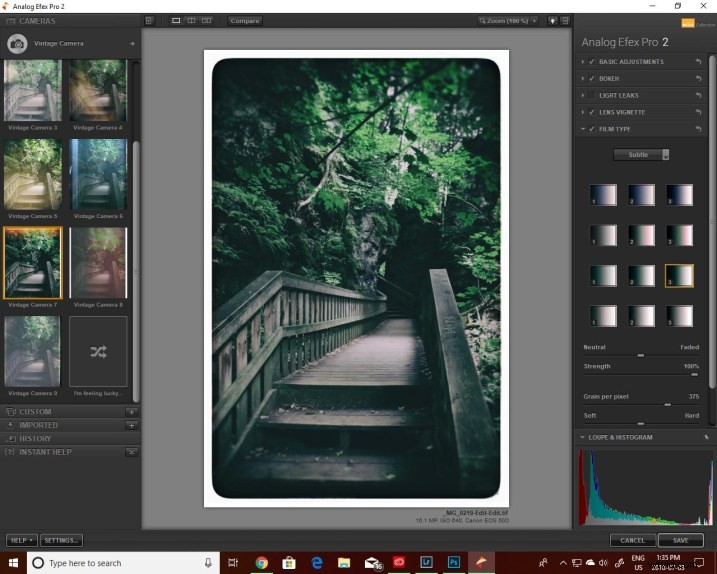Image resolution: width=717 pixels, height=574 pixels.
Task: Open the Cameras panel header
Action: coord(70,21)
